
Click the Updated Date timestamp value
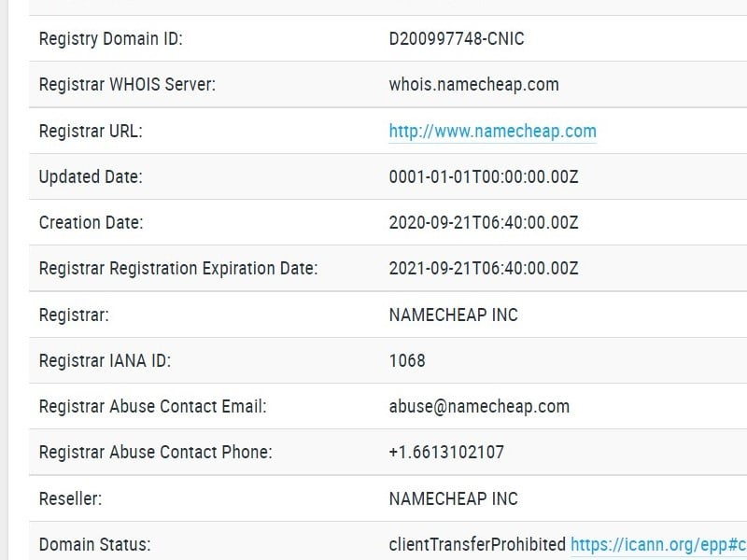pos(483,177)
